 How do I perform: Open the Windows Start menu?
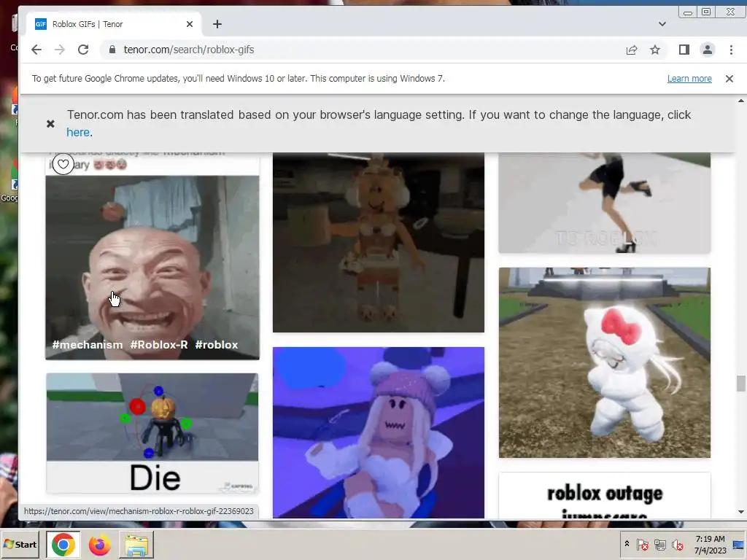pyautogui.click(x=20, y=544)
